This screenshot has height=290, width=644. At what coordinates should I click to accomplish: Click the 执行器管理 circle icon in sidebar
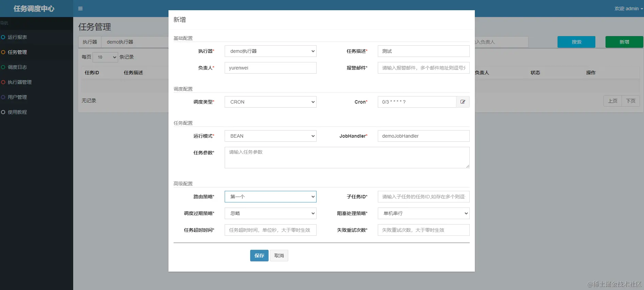(x=3, y=82)
